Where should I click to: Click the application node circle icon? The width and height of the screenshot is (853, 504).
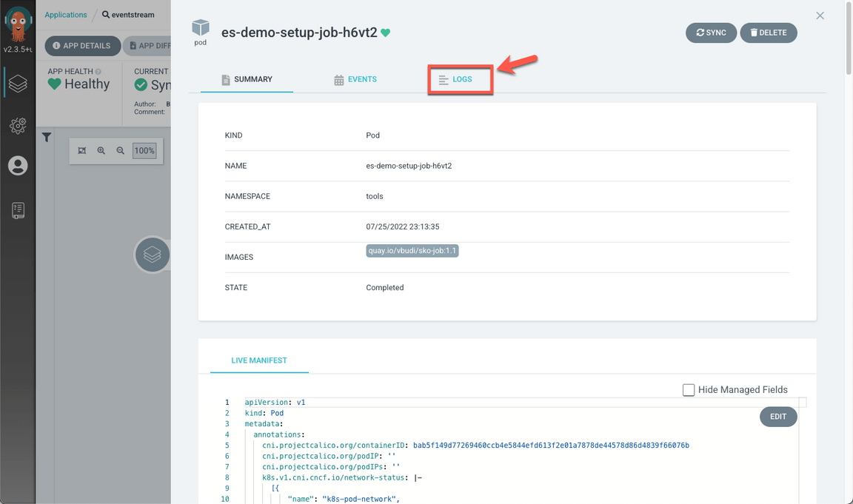[152, 255]
